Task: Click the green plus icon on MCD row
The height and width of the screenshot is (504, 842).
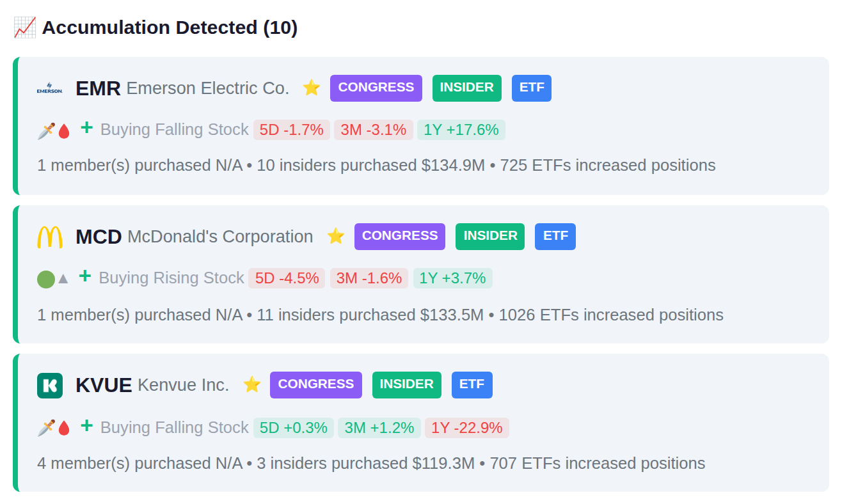Action: tap(85, 276)
